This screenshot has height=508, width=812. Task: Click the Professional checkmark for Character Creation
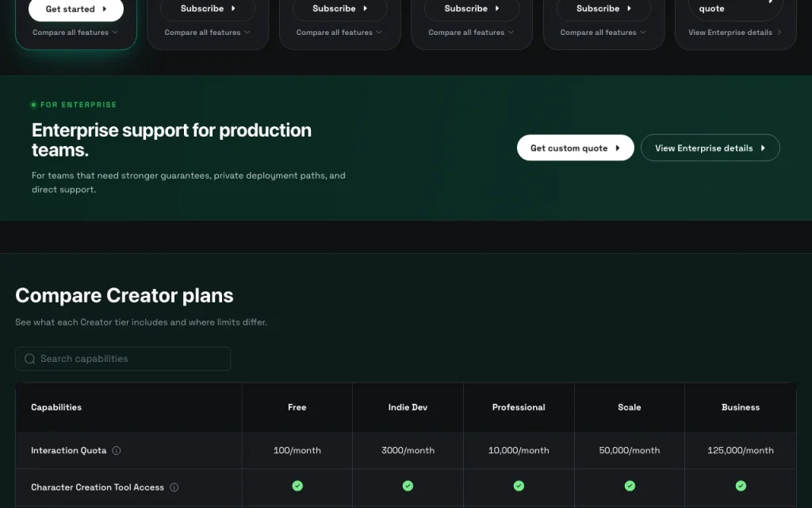tap(519, 486)
